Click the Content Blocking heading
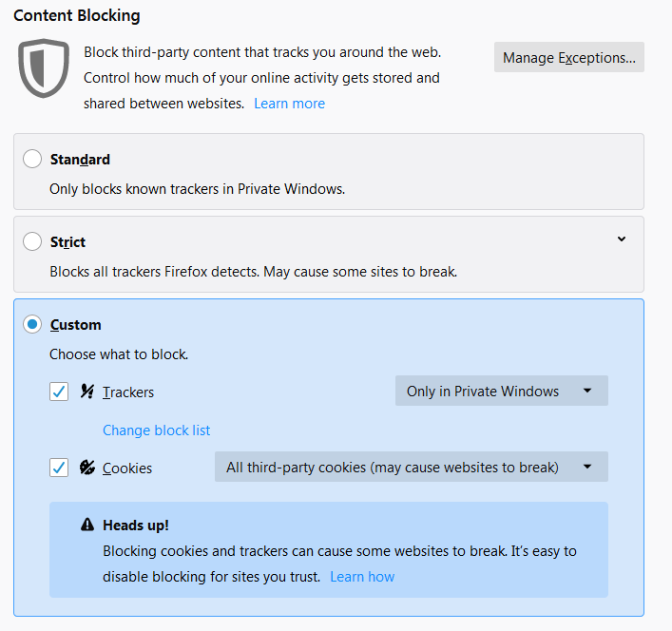The width and height of the screenshot is (672, 631). pos(77,15)
